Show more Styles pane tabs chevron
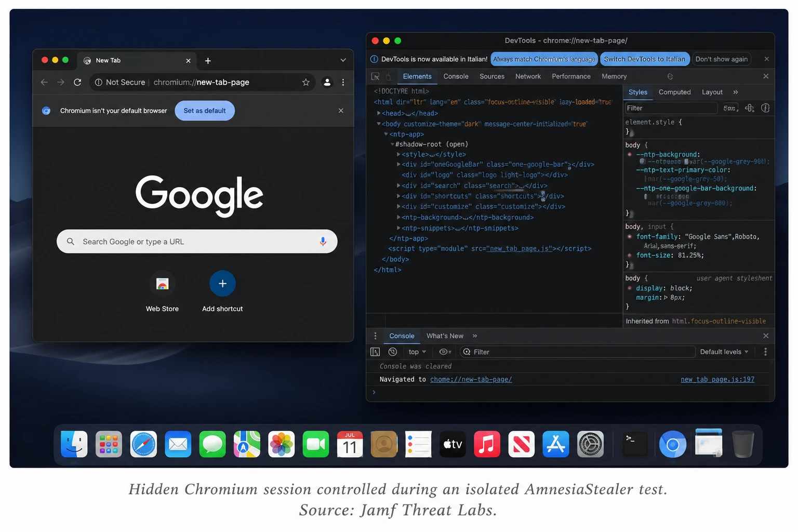Screen dimensions: 798x532 tap(736, 92)
